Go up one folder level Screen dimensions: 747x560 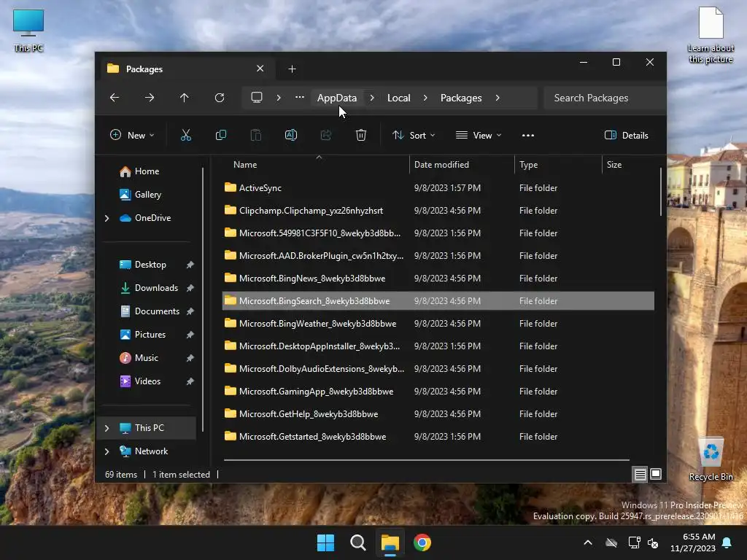[185, 98]
